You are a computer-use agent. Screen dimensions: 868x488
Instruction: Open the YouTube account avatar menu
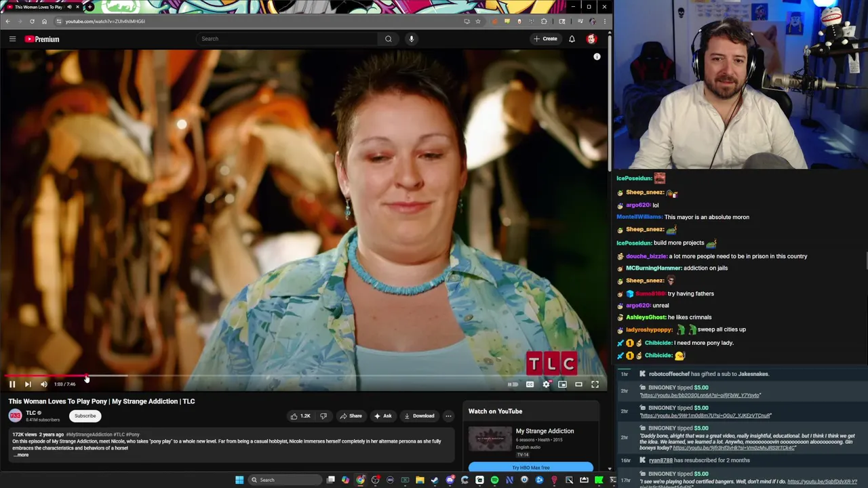[591, 39]
